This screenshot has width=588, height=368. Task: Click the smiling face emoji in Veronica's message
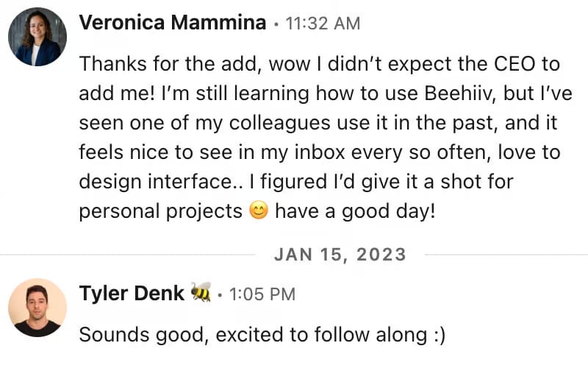click(x=258, y=212)
